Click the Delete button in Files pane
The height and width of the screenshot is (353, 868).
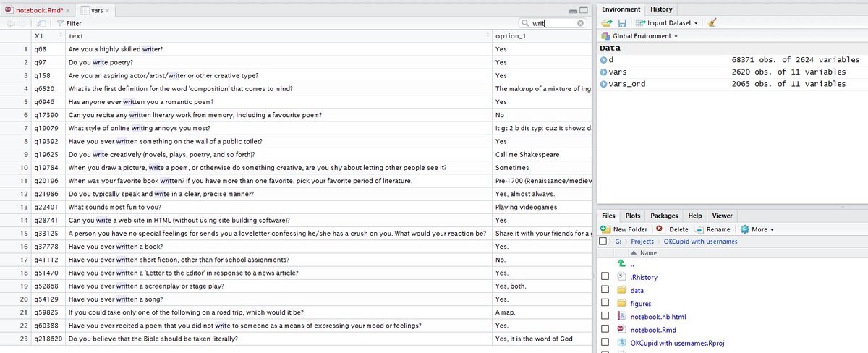[x=673, y=229]
